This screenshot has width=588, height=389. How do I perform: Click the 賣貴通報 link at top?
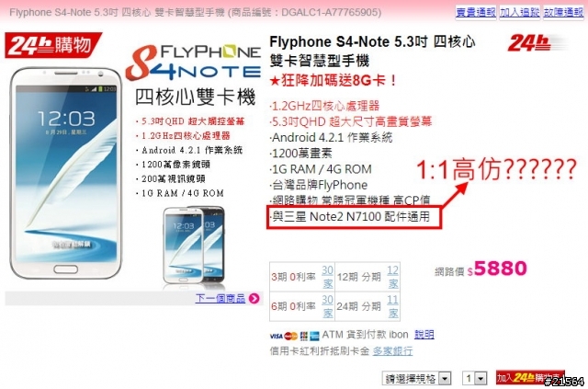pos(476,12)
